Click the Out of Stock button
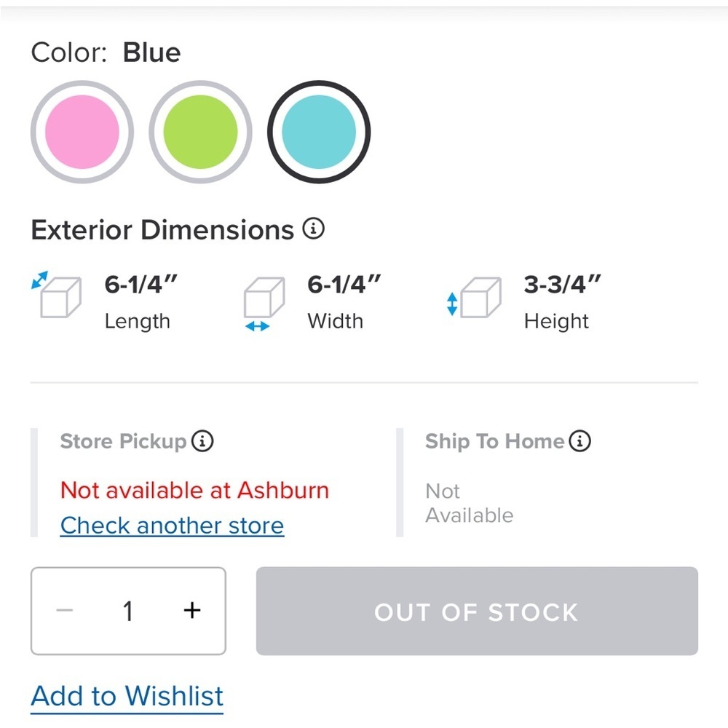The image size is (728, 728). 477,612
